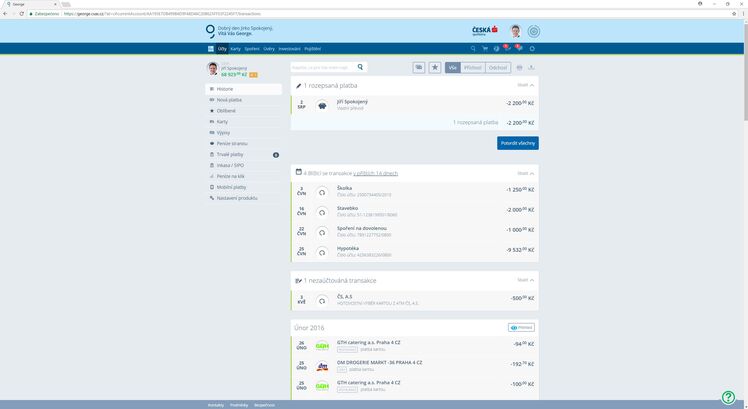
Task: Open 'Nová platba' in the sidebar
Action: (229, 100)
